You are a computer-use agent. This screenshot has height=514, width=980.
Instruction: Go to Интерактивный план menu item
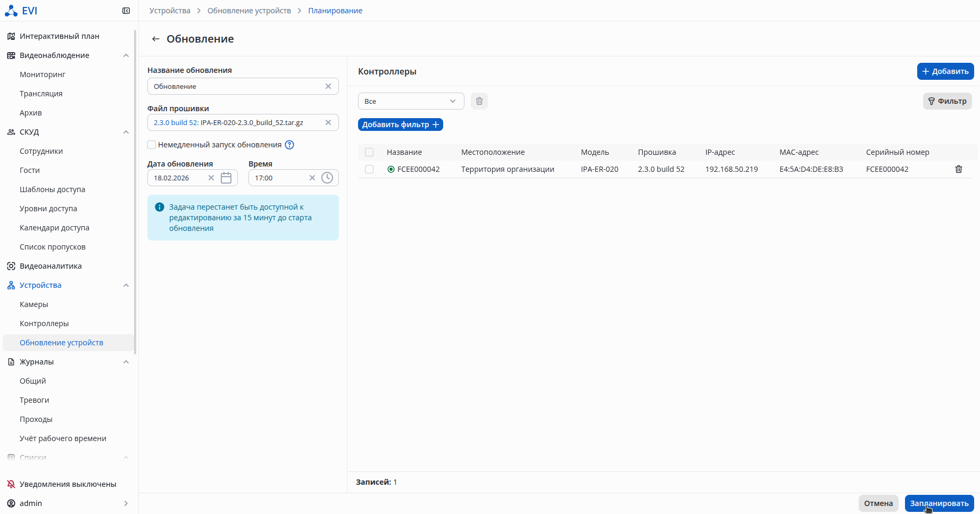pos(60,36)
